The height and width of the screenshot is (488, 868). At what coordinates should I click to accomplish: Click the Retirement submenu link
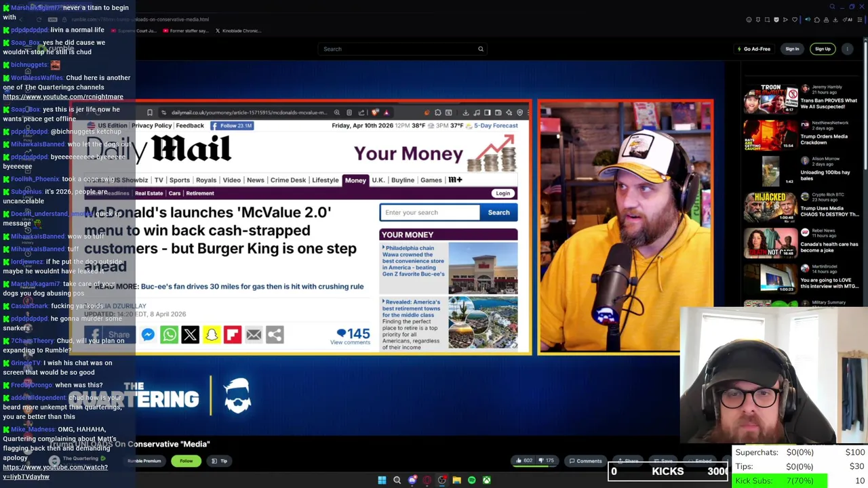coord(200,193)
